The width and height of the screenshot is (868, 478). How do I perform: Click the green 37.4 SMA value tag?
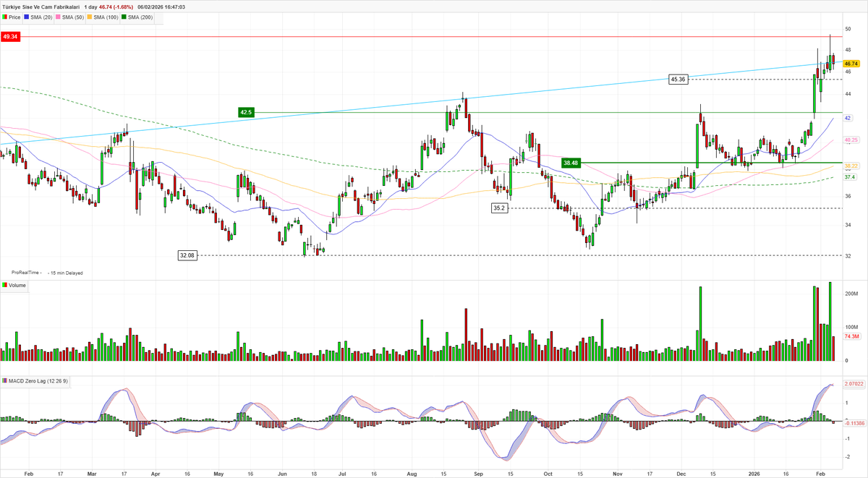(849, 177)
